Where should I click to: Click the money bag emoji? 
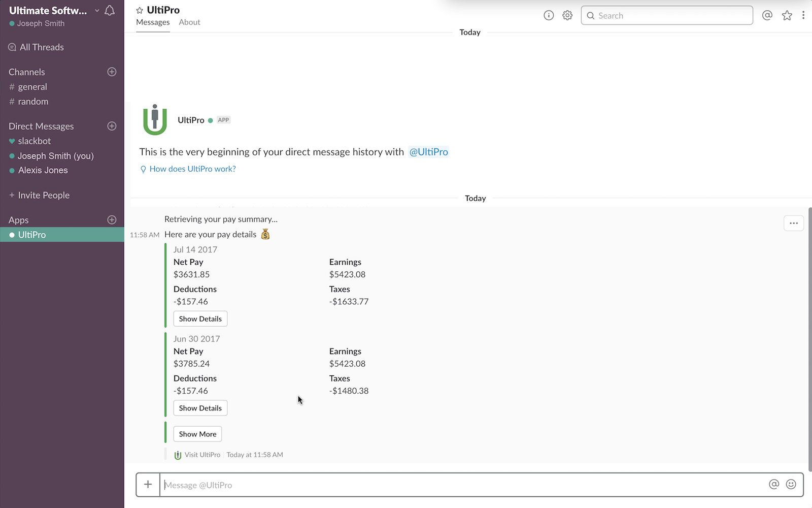pyautogui.click(x=265, y=234)
